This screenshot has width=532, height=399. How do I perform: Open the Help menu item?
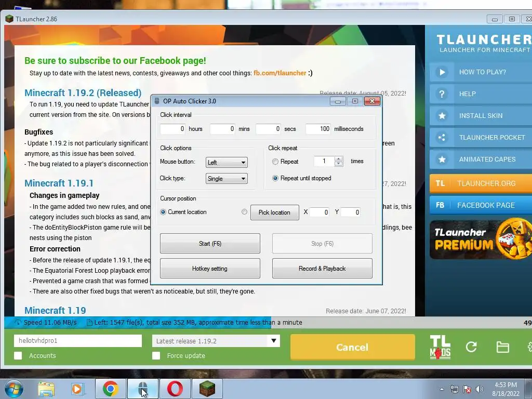[x=481, y=94]
